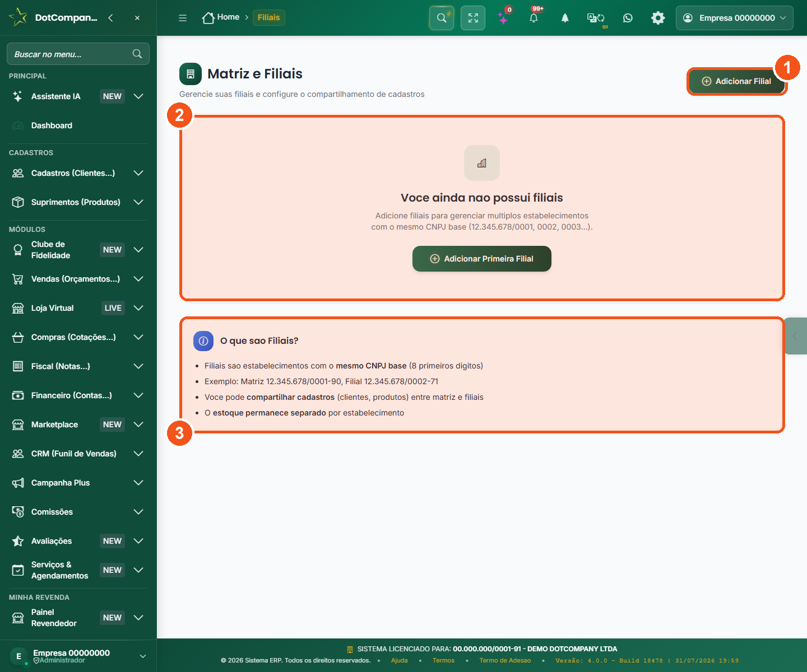Screen dimensions: 807x672
Task: Expand the Fiscal (Notas...) chevron
Action: [138, 366]
